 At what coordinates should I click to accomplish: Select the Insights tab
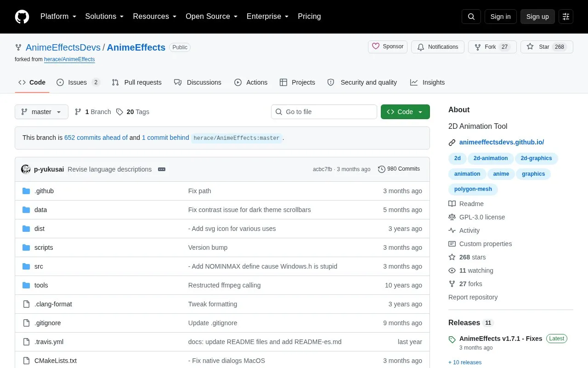(x=428, y=82)
